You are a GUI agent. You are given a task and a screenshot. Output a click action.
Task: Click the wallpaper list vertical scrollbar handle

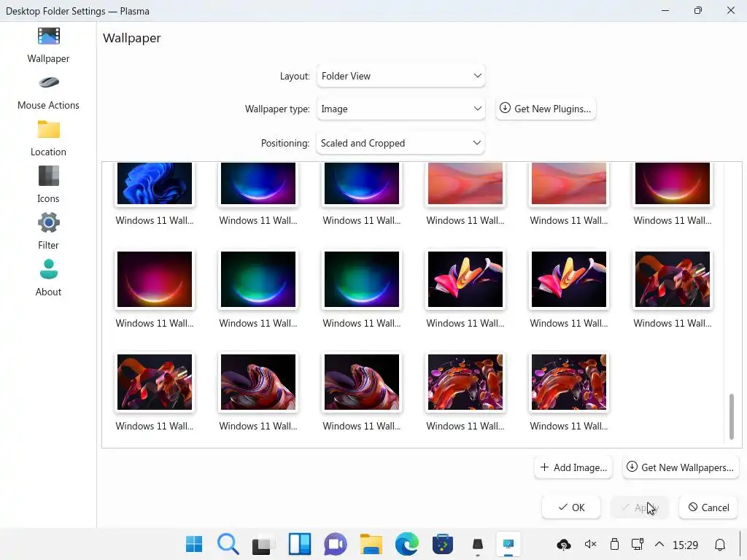click(x=731, y=416)
